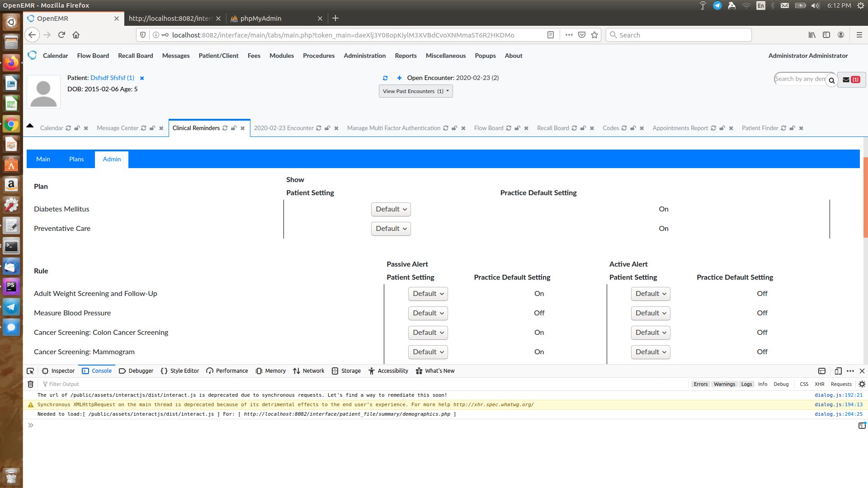Switch to the Plans tab
This screenshot has width=868, height=488.
tap(76, 159)
